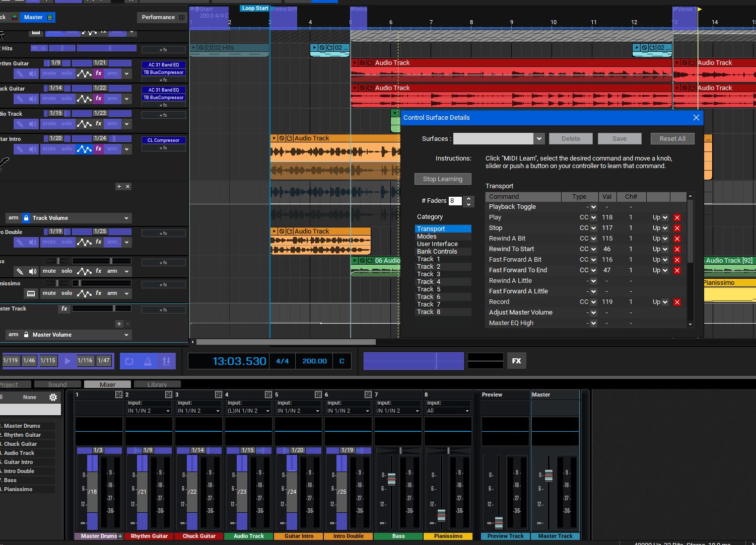The width and height of the screenshot is (756, 545).
Task: Open Chuck Guitar track automation icon
Action: (84, 99)
